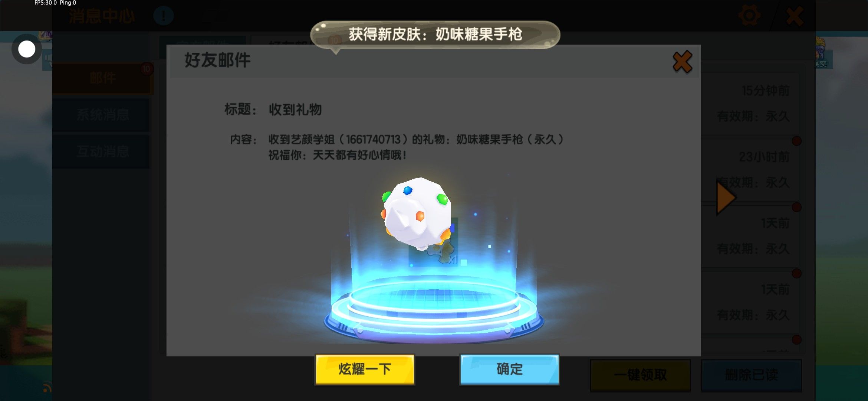Confirm with the blue 确定 button
This screenshot has width=868, height=401.
coord(509,369)
